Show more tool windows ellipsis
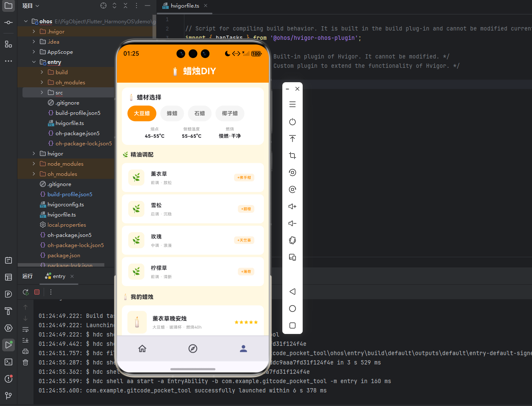Image resolution: width=532 pixels, height=406 pixels. click(8, 61)
